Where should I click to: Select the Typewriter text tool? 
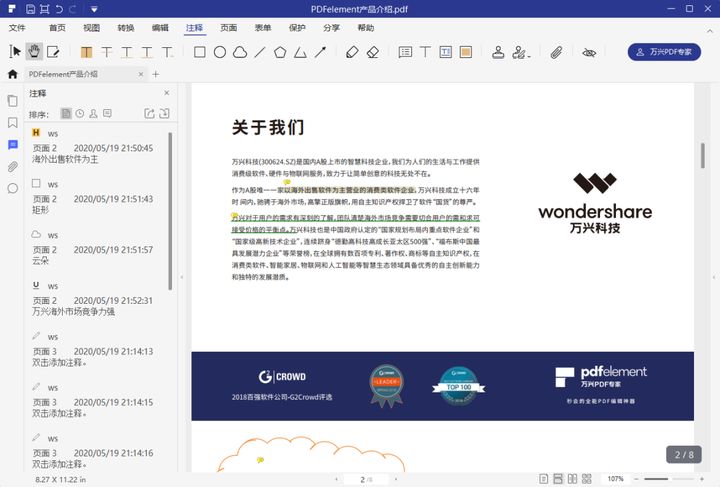[425, 52]
